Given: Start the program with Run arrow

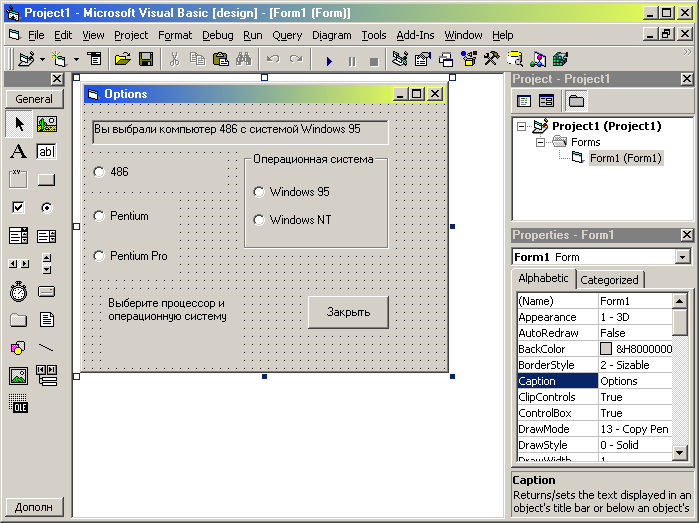Looking at the screenshot, I should (x=329, y=60).
